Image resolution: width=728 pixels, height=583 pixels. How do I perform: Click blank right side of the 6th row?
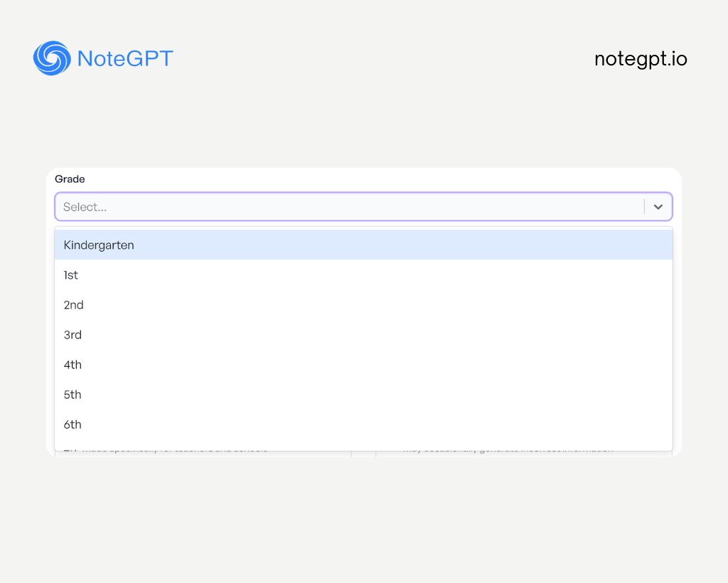point(498,424)
